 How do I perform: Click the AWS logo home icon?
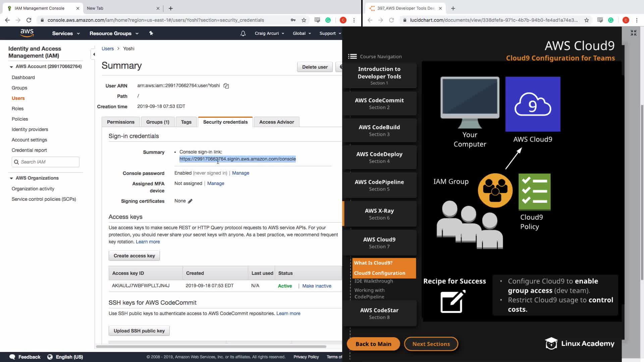click(x=27, y=33)
